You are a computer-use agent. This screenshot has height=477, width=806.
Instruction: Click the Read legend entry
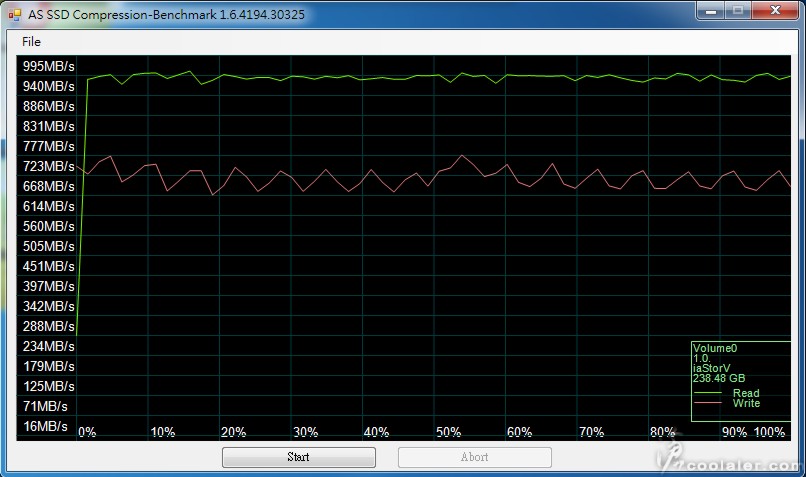pyautogui.click(x=746, y=393)
